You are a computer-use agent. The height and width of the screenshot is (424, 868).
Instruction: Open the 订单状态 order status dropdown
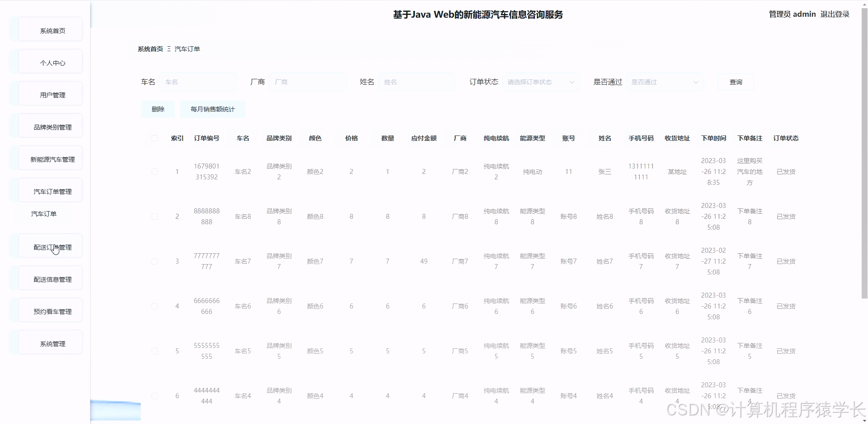point(541,82)
